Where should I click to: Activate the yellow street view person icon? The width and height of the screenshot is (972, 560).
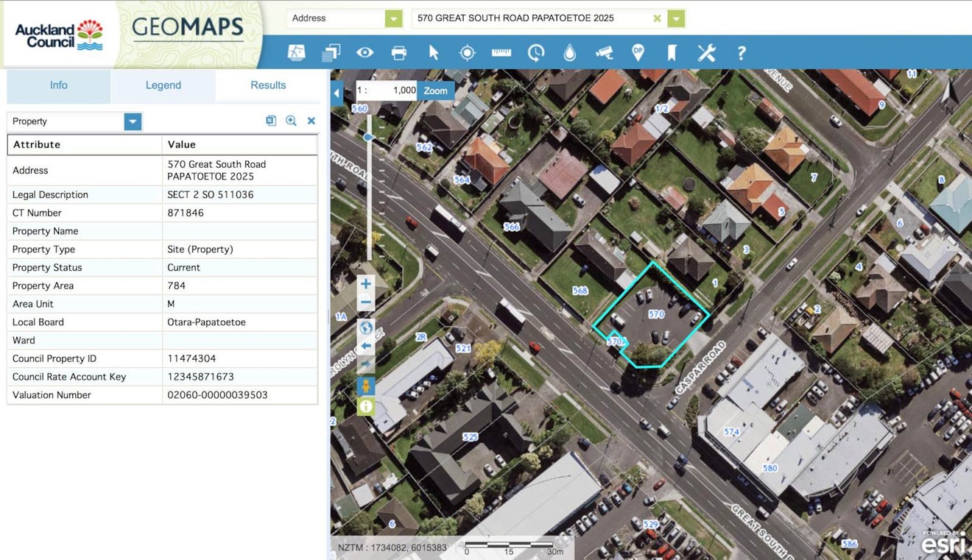[x=366, y=386]
